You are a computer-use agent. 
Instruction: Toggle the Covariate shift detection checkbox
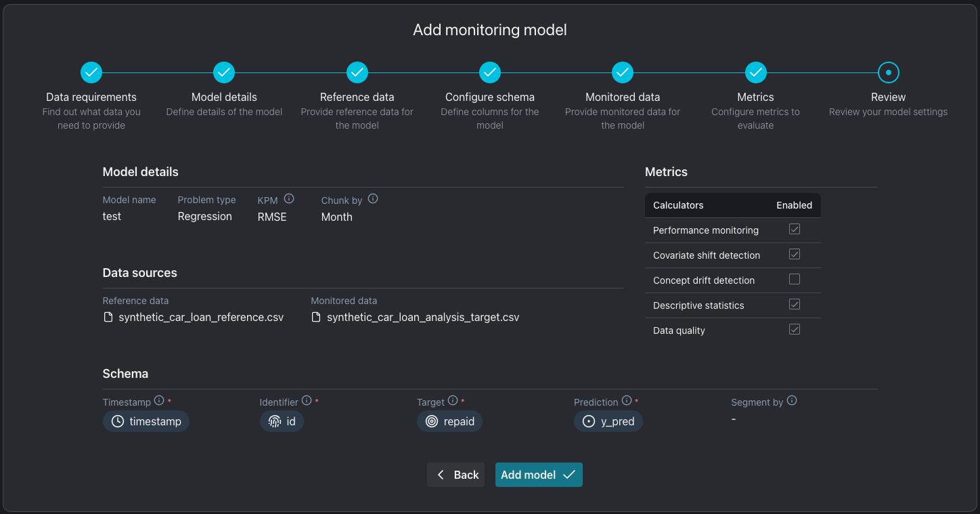tap(795, 255)
